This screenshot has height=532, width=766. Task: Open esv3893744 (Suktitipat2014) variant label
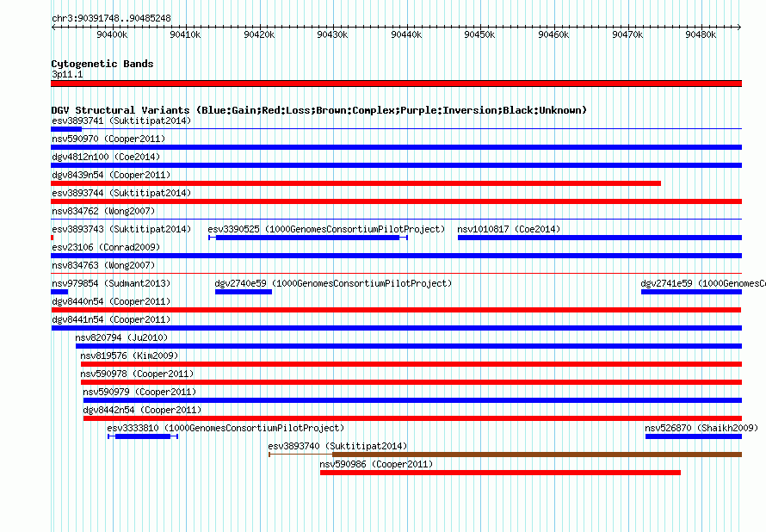point(121,193)
